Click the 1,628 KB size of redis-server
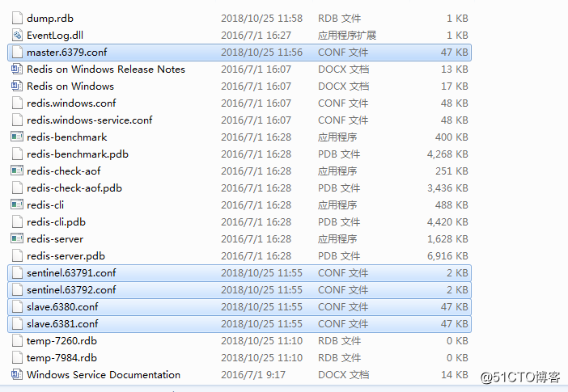The image size is (568, 392). (447, 239)
